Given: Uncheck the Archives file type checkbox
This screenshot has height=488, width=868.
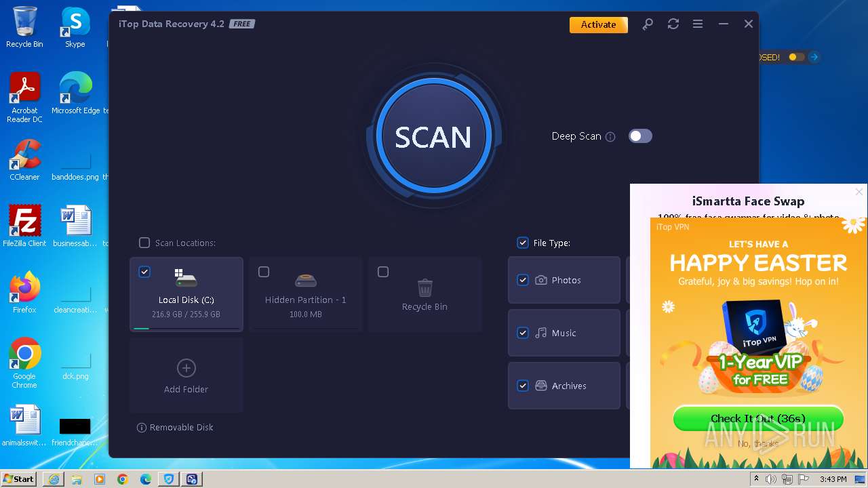Looking at the screenshot, I should pos(523,386).
